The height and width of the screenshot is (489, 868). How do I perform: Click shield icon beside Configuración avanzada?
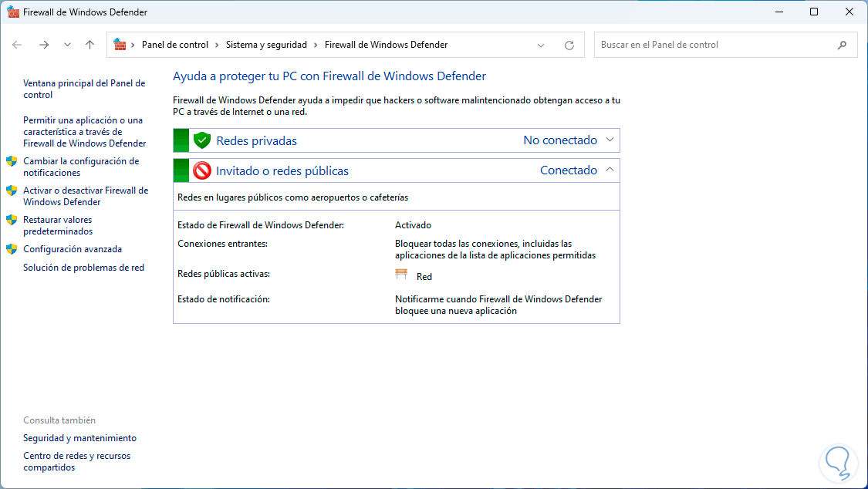(x=12, y=249)
